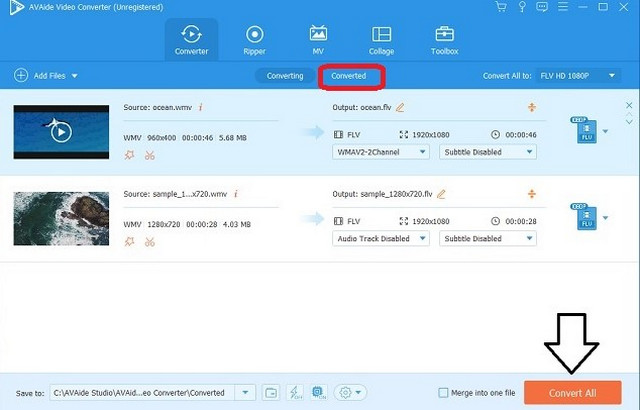Screen dimensions: 640x410
Task: Cut sample_1280x720 with scissors icon
Action: point(150,242)
